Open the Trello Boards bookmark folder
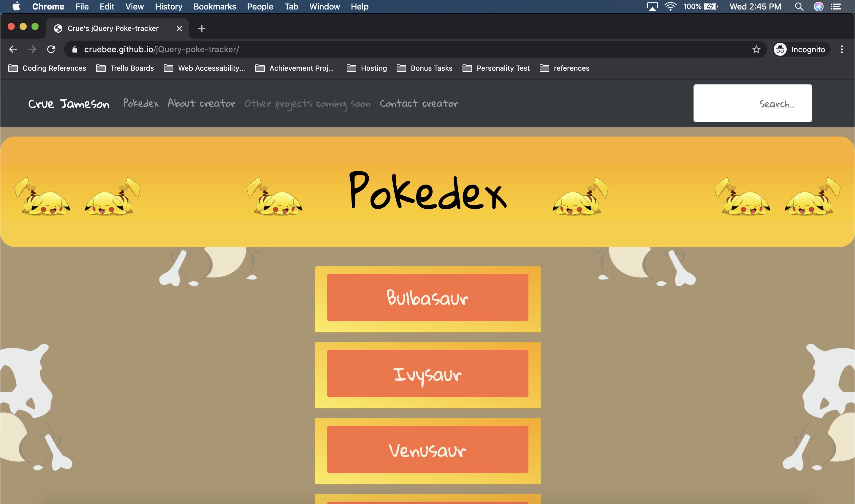855x504 pixels. [x=125, y=68]
